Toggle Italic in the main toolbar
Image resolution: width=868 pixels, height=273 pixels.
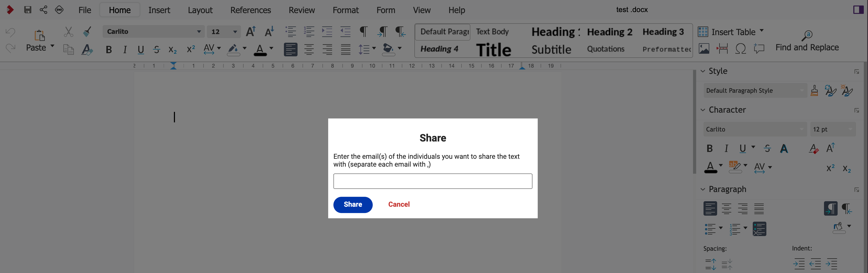click(125, 50)
